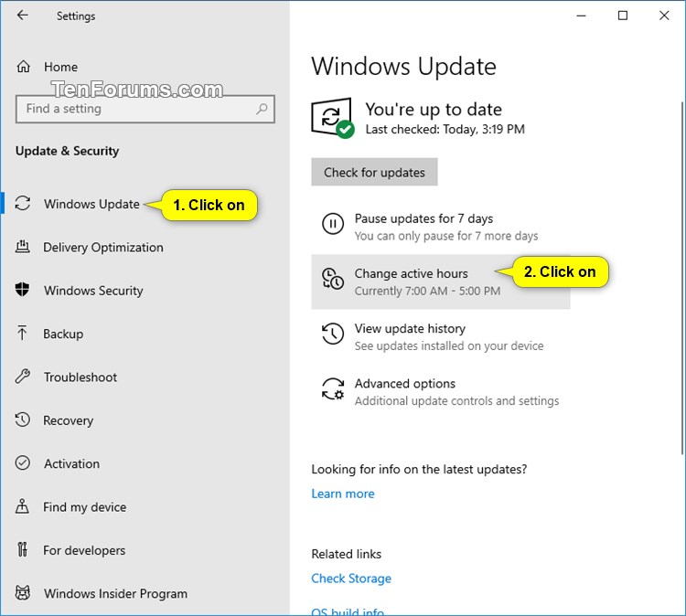The height and width of the screenshot is (616, 686).
Task: Click the 'Currently 7:00 AM - 5:00 PM' text
Action: click(427, 291)
